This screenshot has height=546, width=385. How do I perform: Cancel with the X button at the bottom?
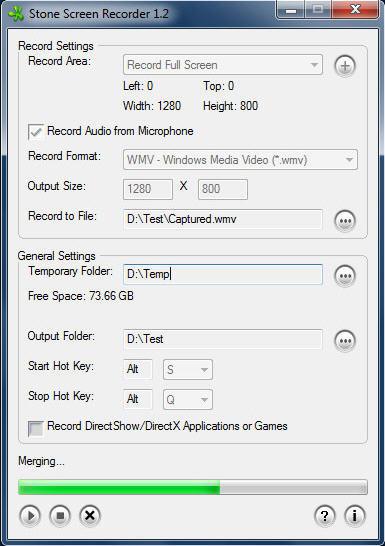tap(90, 515)
